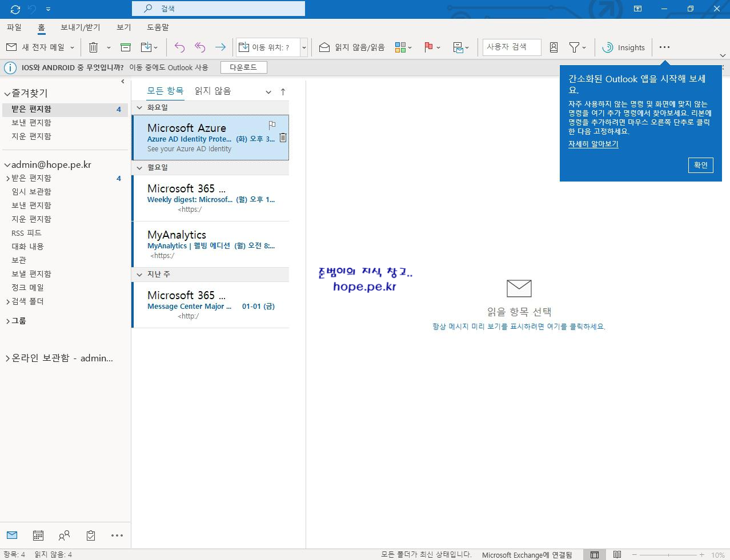Click the Send/Receive sync icon in title bar
Screen dimensions: 730x560
coord(15,9)
